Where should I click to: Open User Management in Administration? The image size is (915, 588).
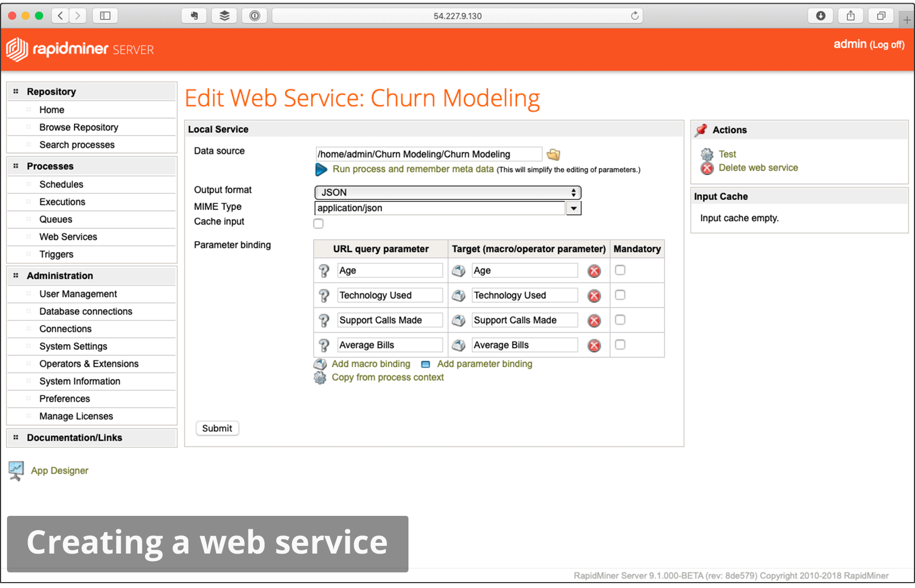(x=78, y=294)
